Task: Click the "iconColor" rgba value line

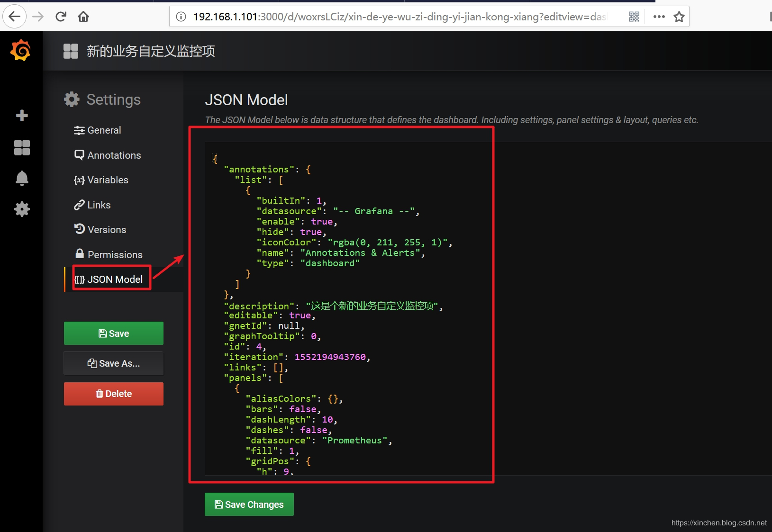Action: 354,242
